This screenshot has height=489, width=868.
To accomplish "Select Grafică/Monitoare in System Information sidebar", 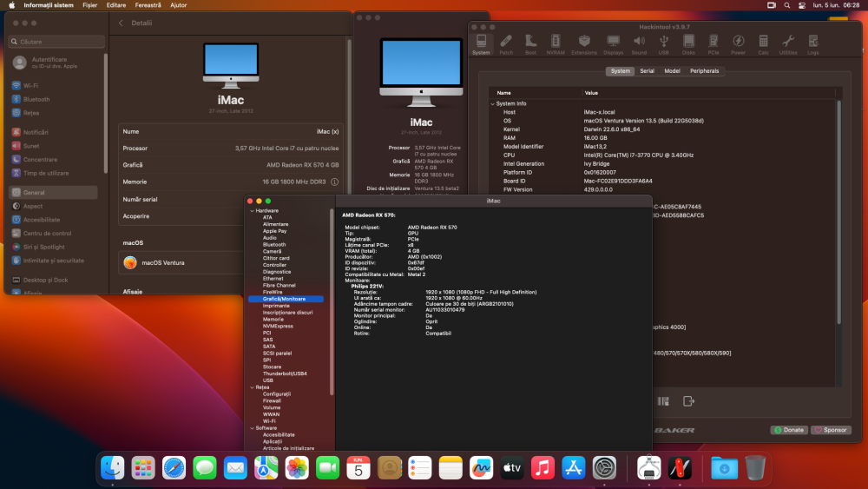I will pos(286,299).
